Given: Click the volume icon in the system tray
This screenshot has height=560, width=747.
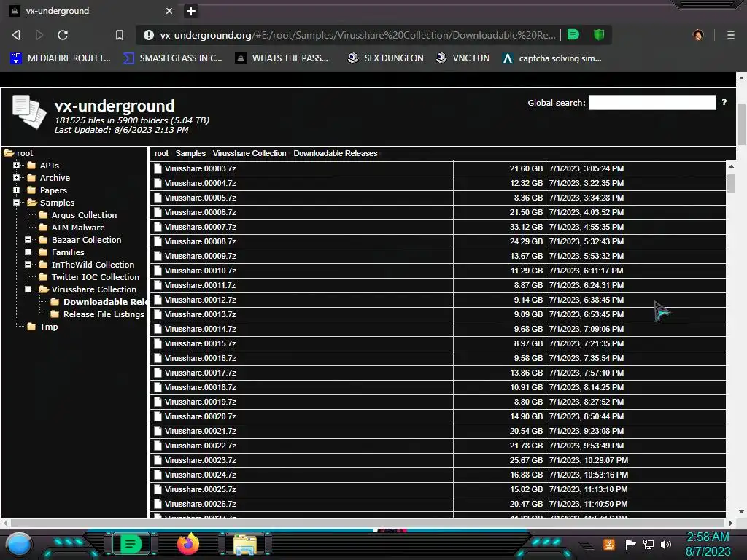Looking at the screenshot, I should coord(666,544).
